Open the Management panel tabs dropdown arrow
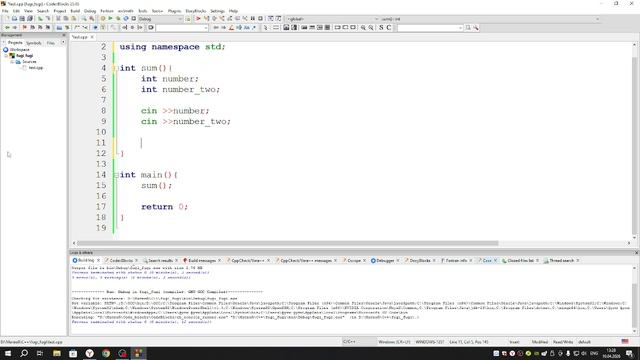This screenshot has width=640, height=360. [x=63, y=42]
